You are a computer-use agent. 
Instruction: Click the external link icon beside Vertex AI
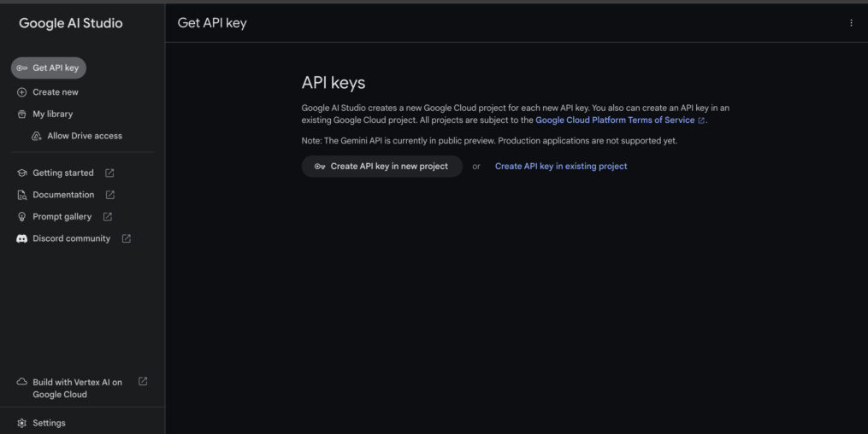tap(143, 382)
